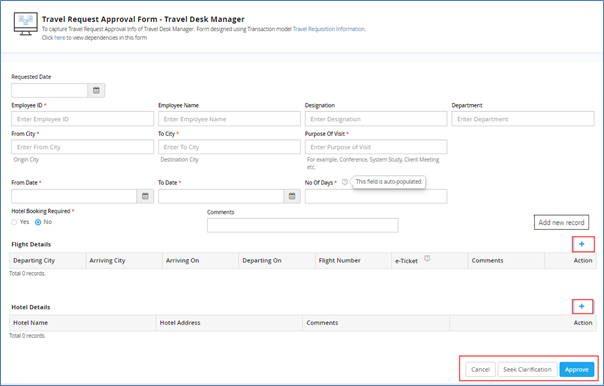This screenshot has width=604, height=386.
Task: Click the Hotel Name column header
Action: (x=30, y=323)
